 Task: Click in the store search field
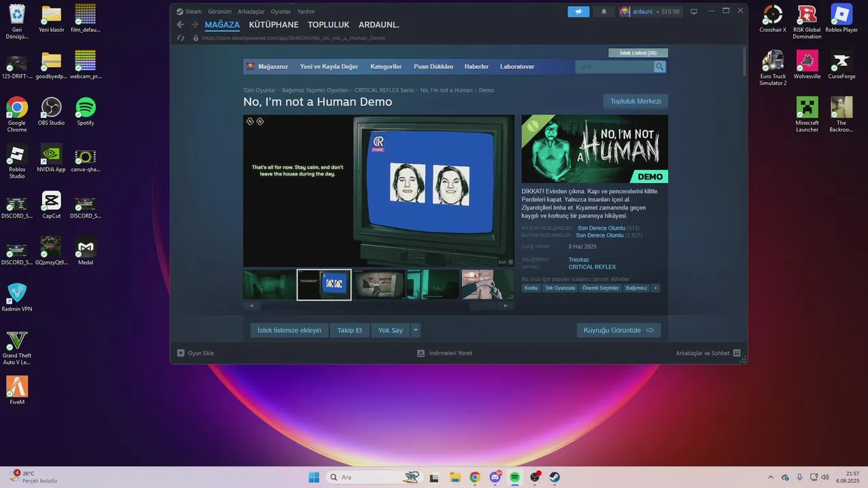(614, 66)
